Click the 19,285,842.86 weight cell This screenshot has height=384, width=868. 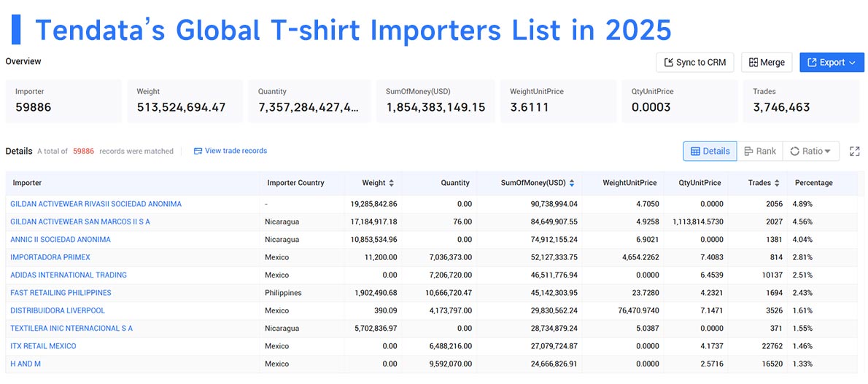373,204
